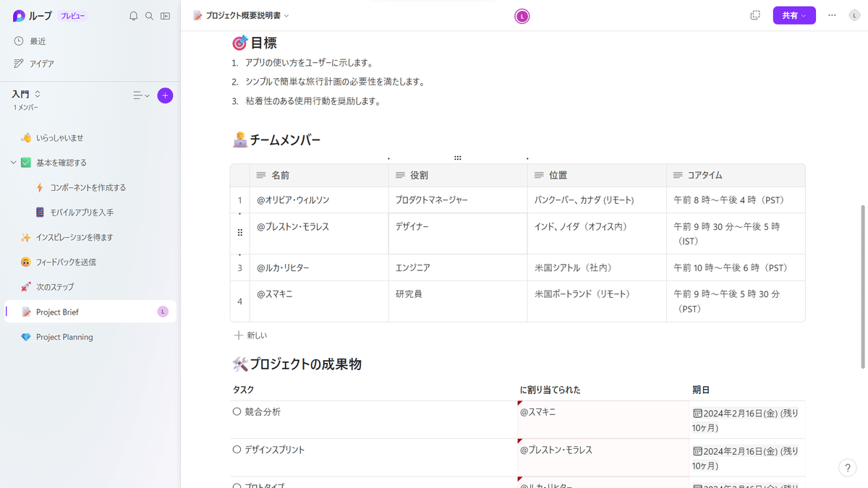868x488 pixels.
Task: Click the プレビュー badge next to ループ
Action: tap(72, 16)
